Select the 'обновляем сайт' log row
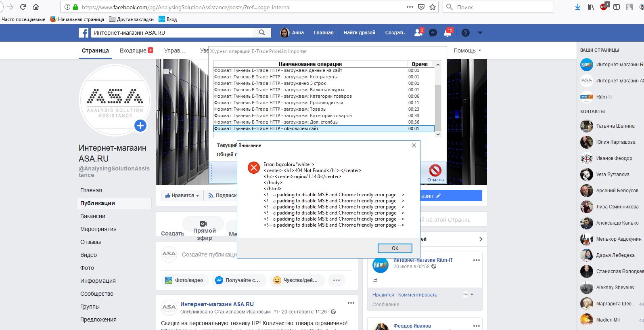This screenshot has height=330, width=644. [324, 128]
